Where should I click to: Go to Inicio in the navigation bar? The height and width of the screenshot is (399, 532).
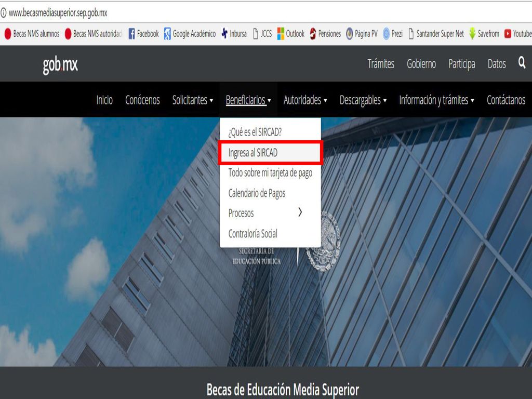(104, 100)
